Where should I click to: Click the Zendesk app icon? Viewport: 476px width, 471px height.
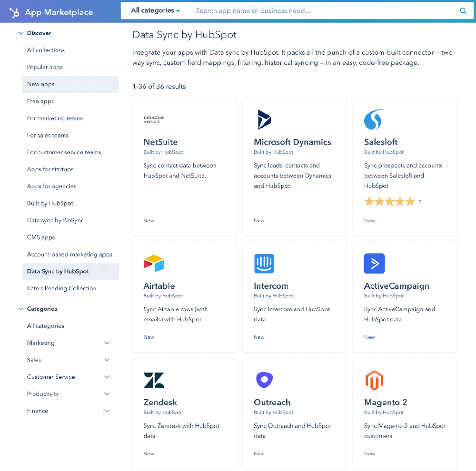click(x=153, y=380)
